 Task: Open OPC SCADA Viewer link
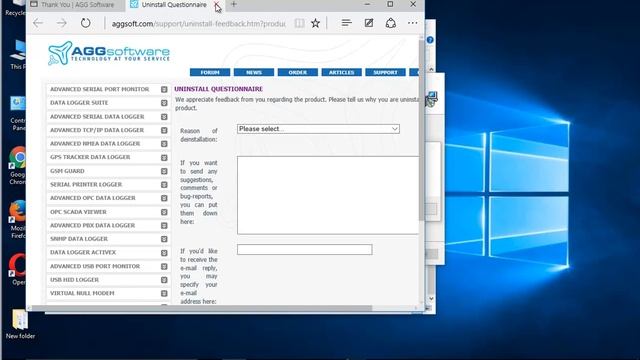click(x=78, y=212)
